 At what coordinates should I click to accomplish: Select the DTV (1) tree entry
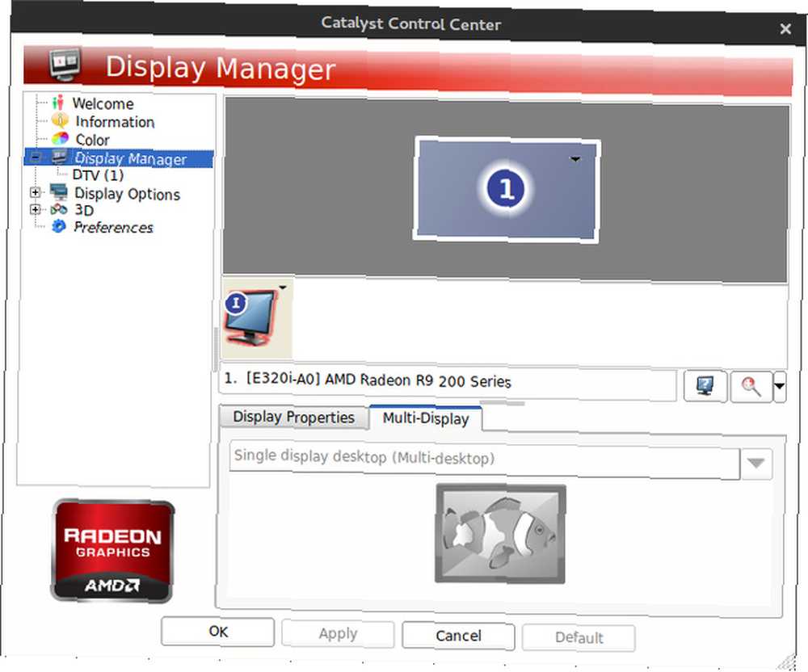[98, 175]
